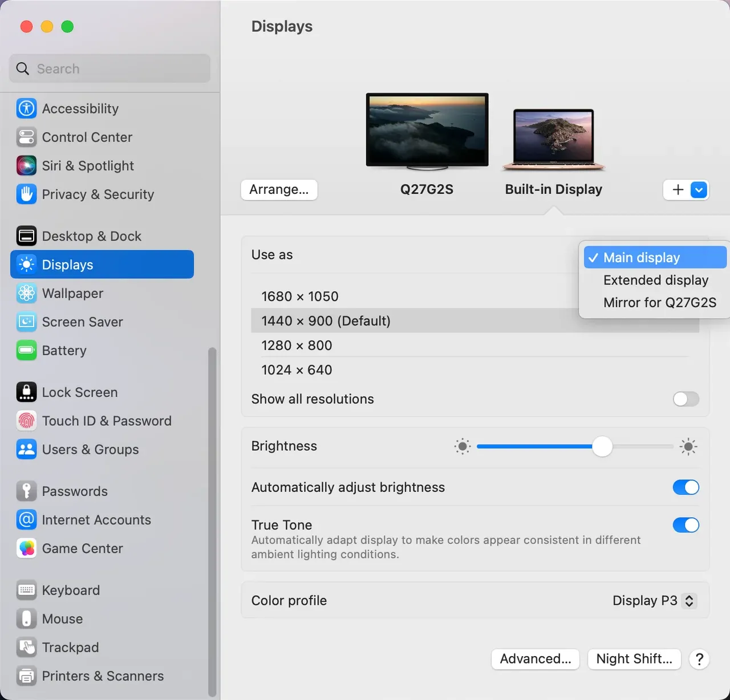Click the Arrange... button
Viewport: 730px width, 700px height.
click(279, 190)
